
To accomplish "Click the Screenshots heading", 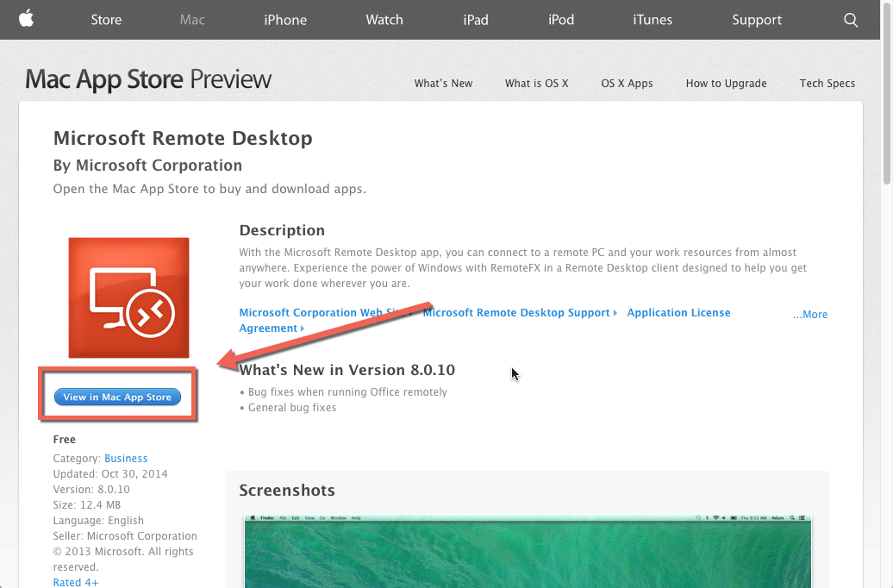I will [x=287, y=490].
